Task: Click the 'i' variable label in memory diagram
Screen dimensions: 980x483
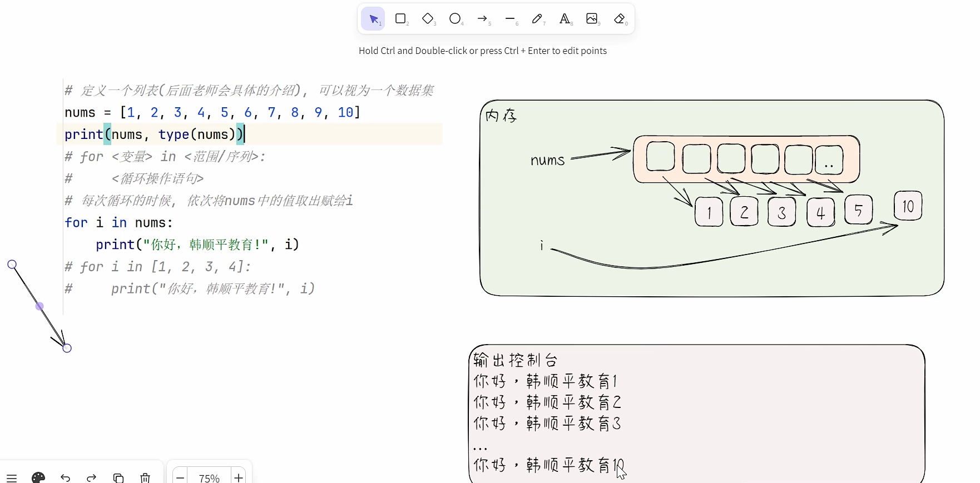Action: (541, 245)
